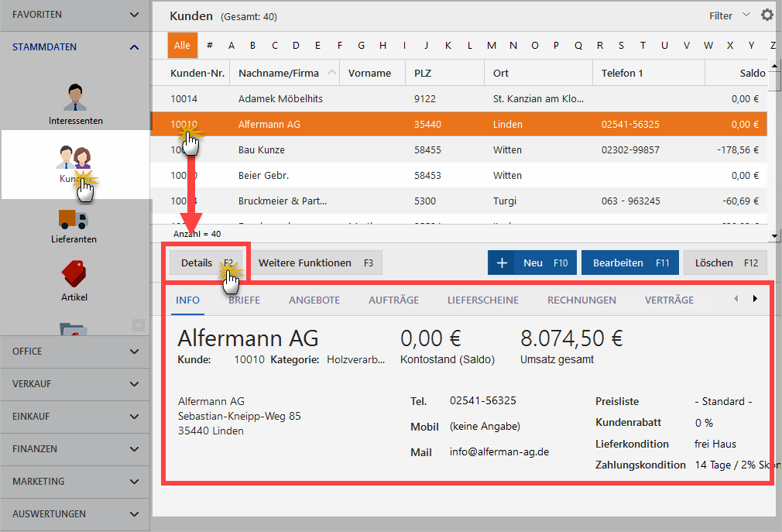
Task: Select the Alle letter filter
Action: pos(182,46)
